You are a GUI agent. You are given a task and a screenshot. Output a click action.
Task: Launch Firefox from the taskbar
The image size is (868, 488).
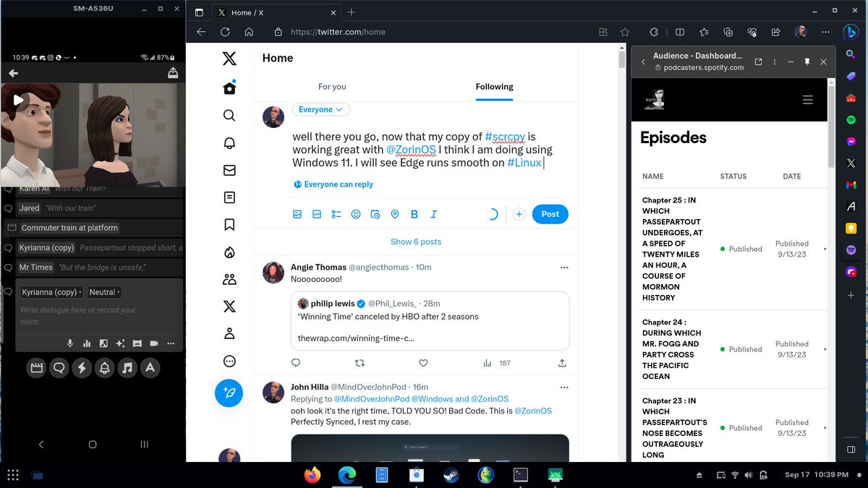pyautogui.click(x=312, y=475)
